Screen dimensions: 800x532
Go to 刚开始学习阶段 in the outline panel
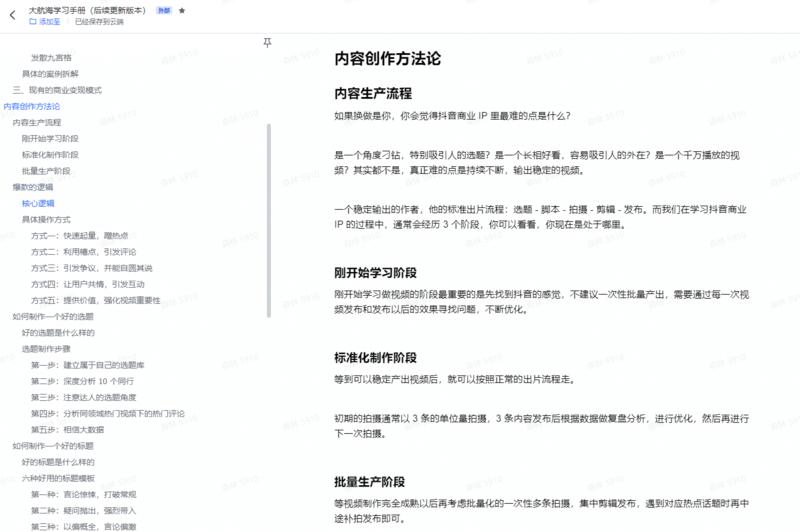50,139
